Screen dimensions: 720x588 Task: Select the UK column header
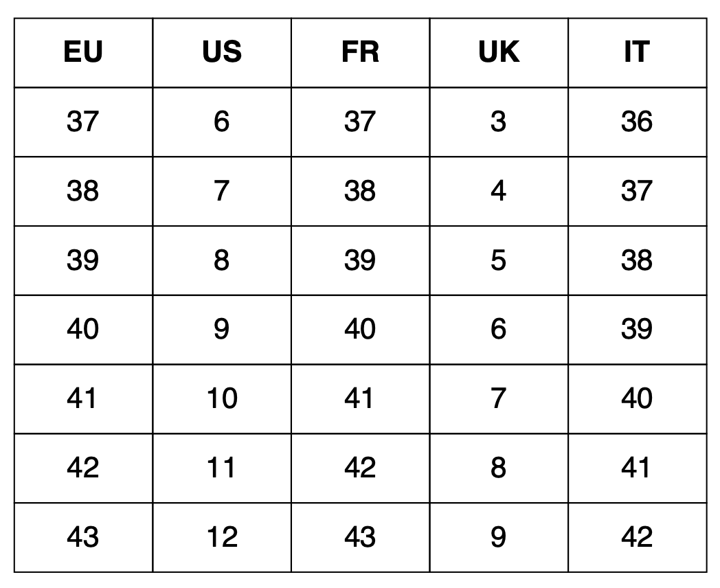point(499,52)
